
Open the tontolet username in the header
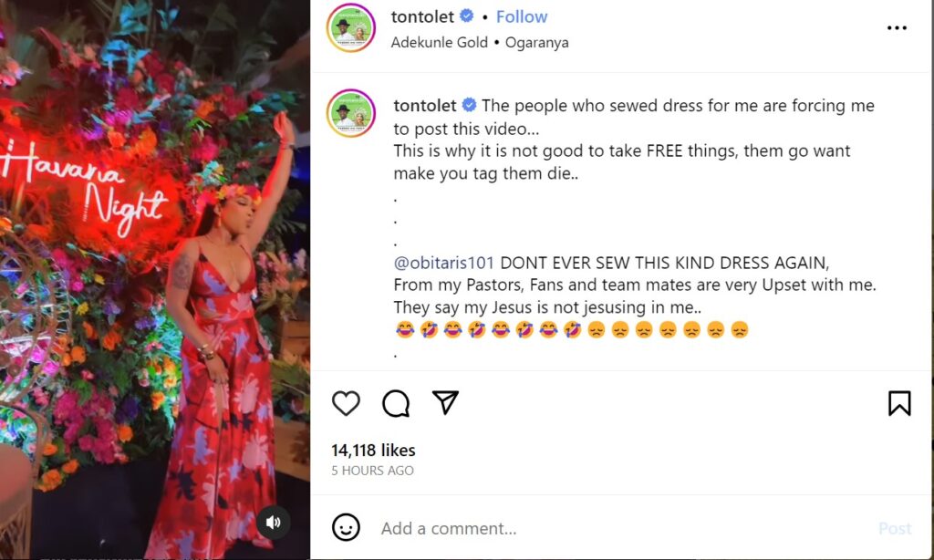coord(423,17)
